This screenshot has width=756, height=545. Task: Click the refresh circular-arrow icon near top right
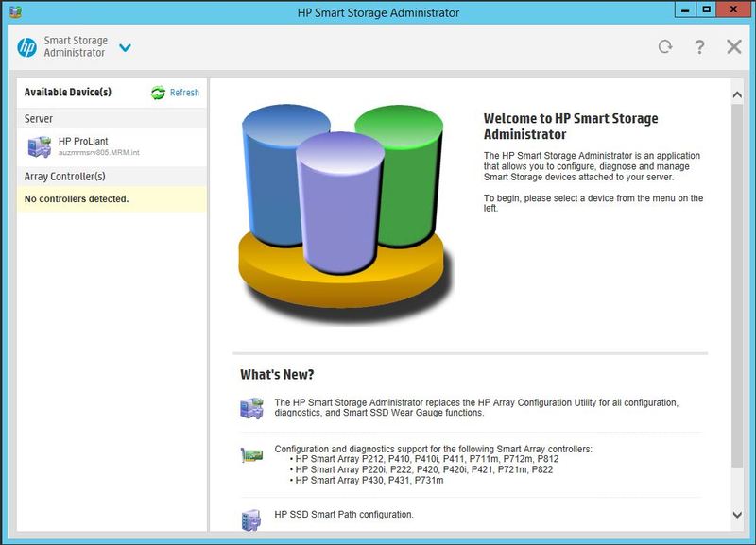click(664, 44)
